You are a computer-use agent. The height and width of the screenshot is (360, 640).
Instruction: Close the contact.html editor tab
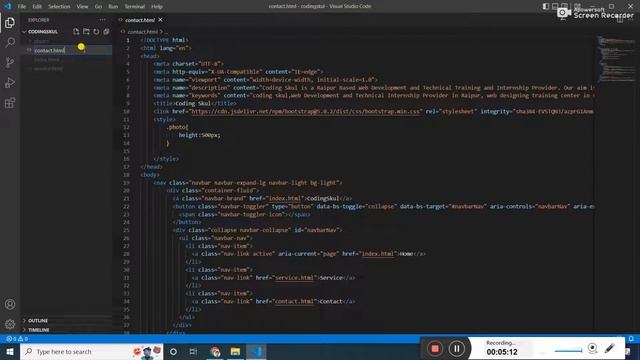coord(160,20)
